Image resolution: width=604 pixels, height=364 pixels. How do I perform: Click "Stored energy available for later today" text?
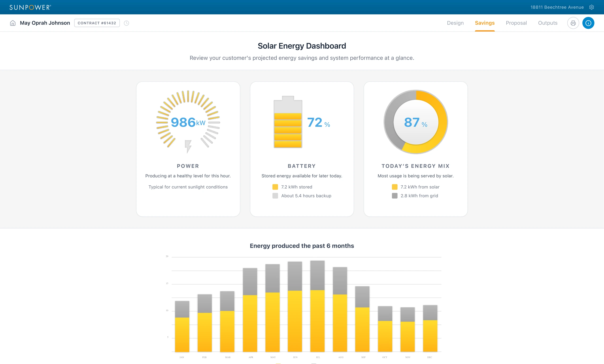(302, 176)
